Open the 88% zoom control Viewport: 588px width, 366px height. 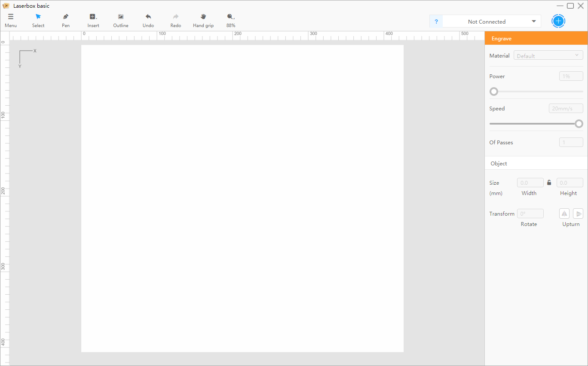click(231, 20)
